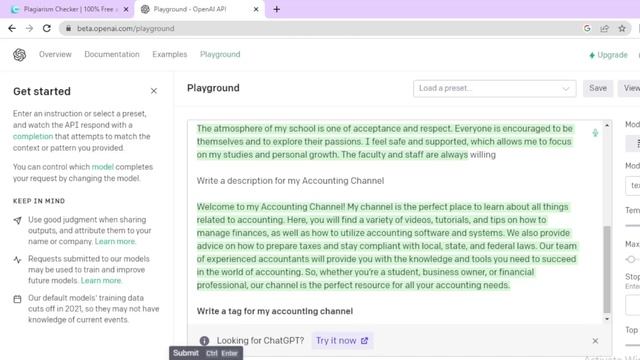Go back with browser back arrow
640x360 pixels.
(x=12, y=29)
